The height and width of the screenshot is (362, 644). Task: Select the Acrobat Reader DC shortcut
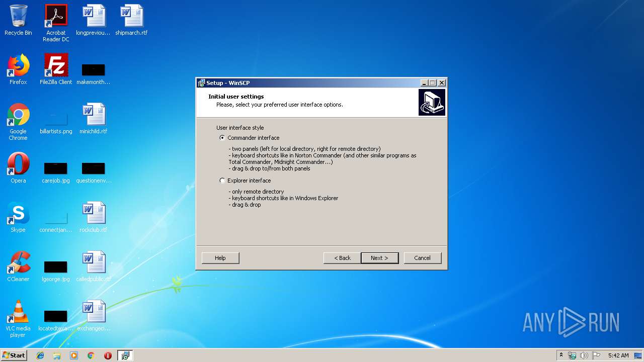tap(56, 23)
